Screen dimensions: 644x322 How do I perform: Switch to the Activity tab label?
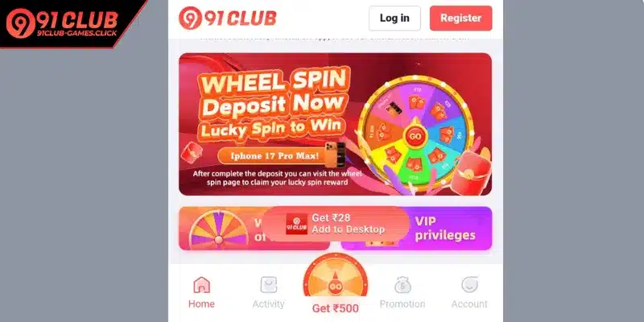click(x=268, y=304)
